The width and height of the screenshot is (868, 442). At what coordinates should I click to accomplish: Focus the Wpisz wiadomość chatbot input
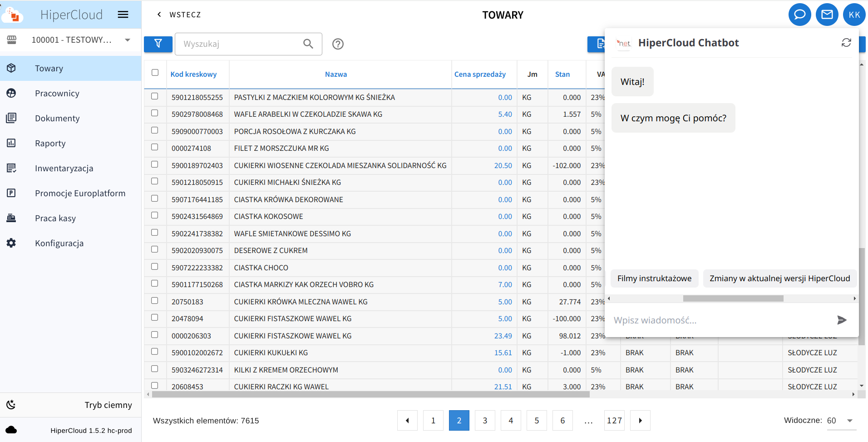tap(722, 320)
